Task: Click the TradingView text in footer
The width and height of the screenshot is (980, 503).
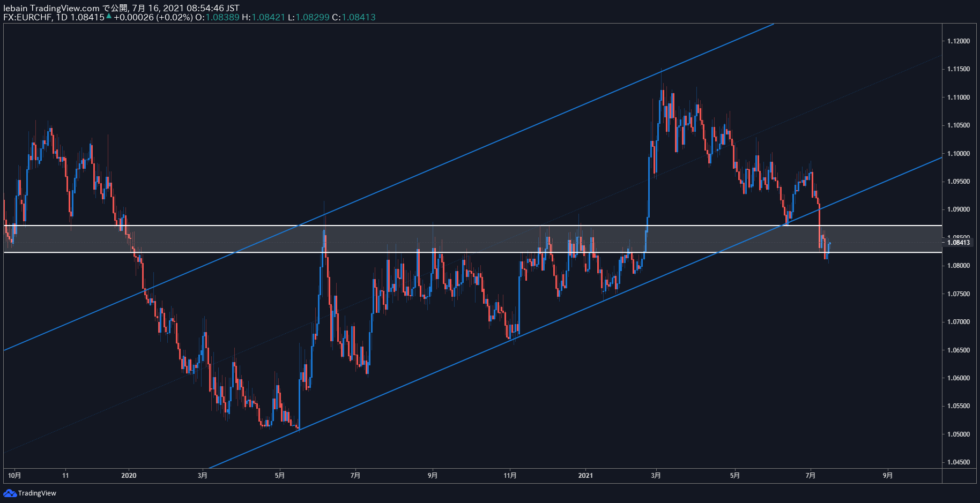Action: pos(37,493)
